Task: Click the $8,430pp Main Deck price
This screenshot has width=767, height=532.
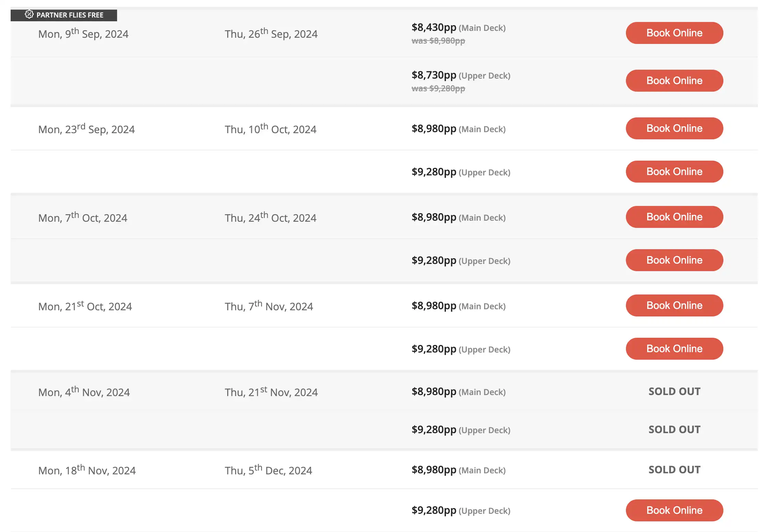Action: 434,27
